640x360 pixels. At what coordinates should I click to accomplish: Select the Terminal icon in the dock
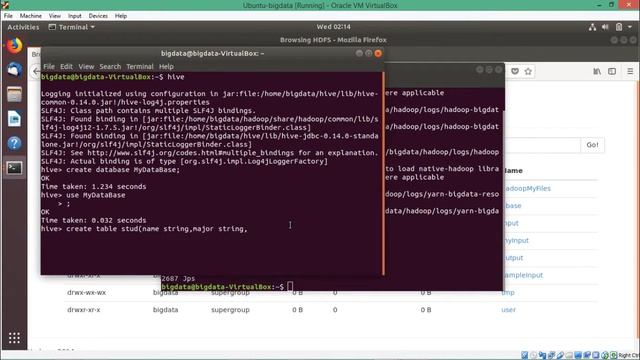click(14, 168)
